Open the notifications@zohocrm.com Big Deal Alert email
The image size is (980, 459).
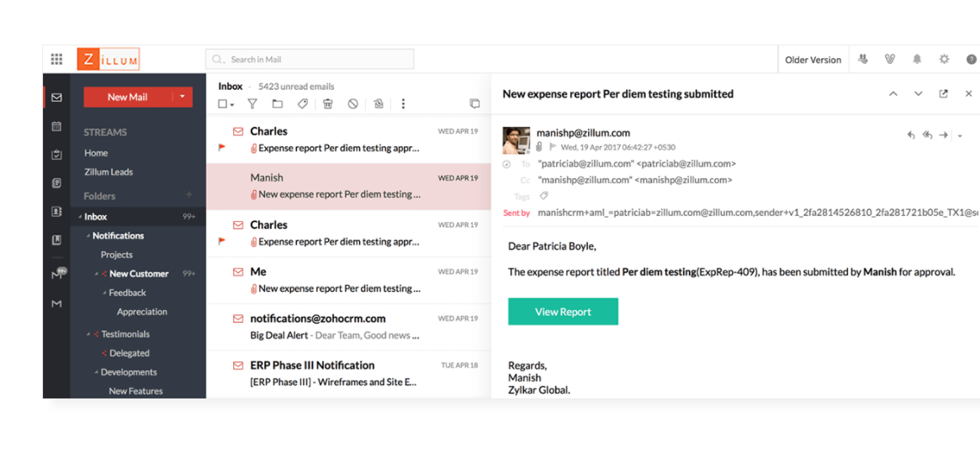coord(348,327)
